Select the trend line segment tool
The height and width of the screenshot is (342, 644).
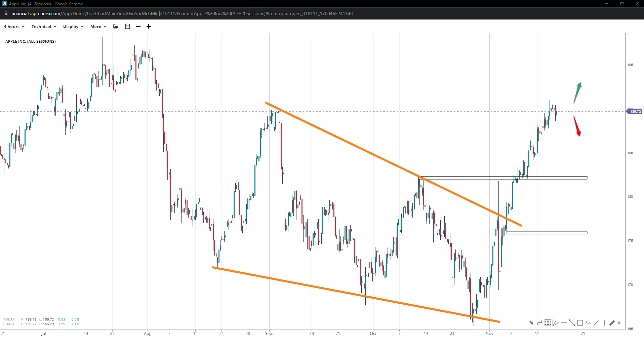572,323
